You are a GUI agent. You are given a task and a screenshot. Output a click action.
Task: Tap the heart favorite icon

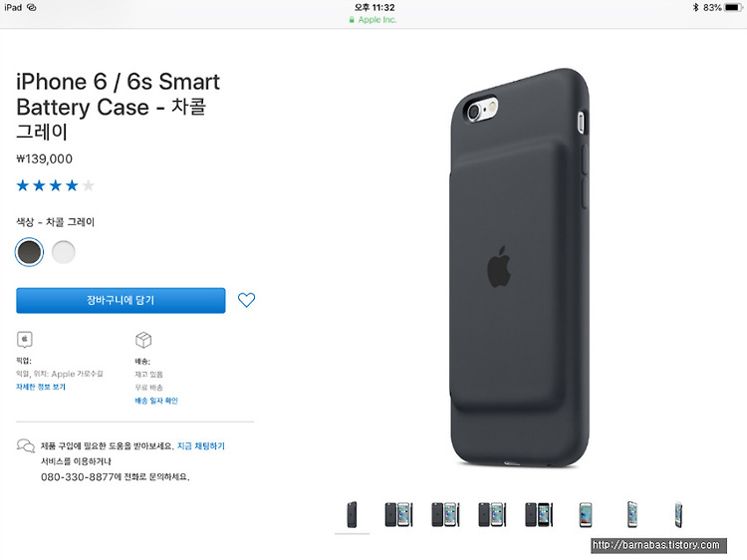click(x=246, y=300)
